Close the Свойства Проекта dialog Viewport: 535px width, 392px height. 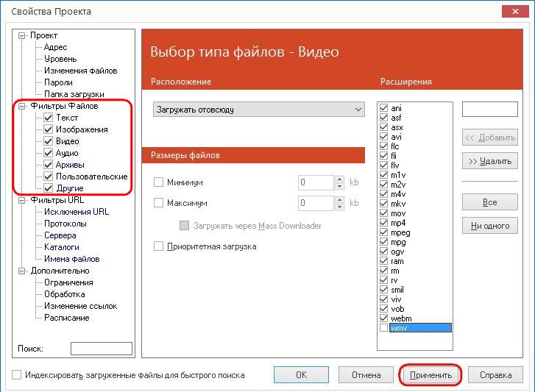click(515, 11)
